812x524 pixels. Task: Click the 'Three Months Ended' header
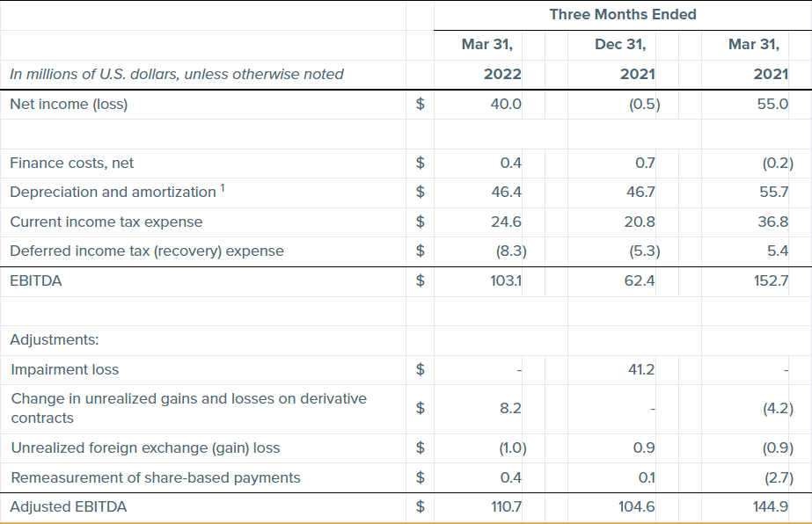point(622,14)
